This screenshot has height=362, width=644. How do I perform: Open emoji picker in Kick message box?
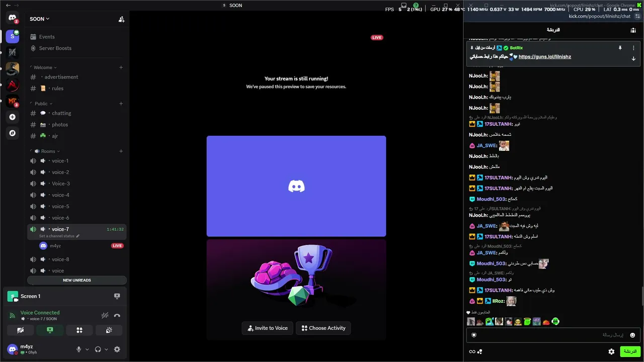click(632, 335)
